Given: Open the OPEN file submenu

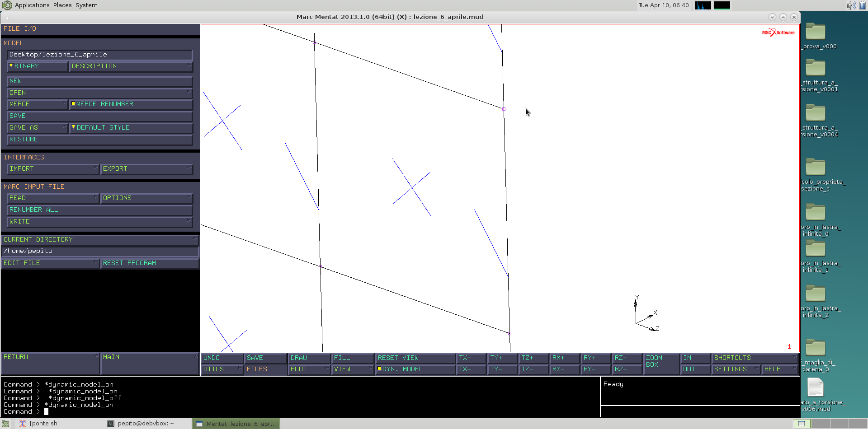Looking at the screenshot, I should click(100, 93).
